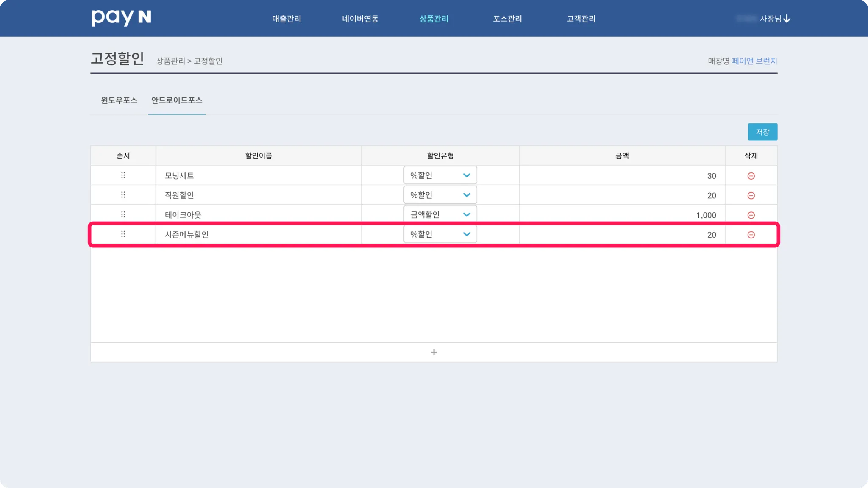Click the pay N logo
Image resolution: width=868 pixels, height=488 pixels.
coord(121,18)
